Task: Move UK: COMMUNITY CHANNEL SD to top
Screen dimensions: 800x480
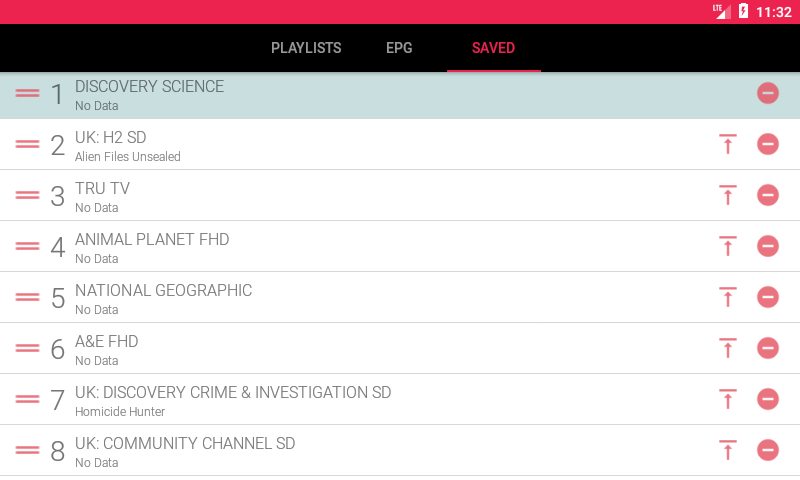Action: point(728,450)
